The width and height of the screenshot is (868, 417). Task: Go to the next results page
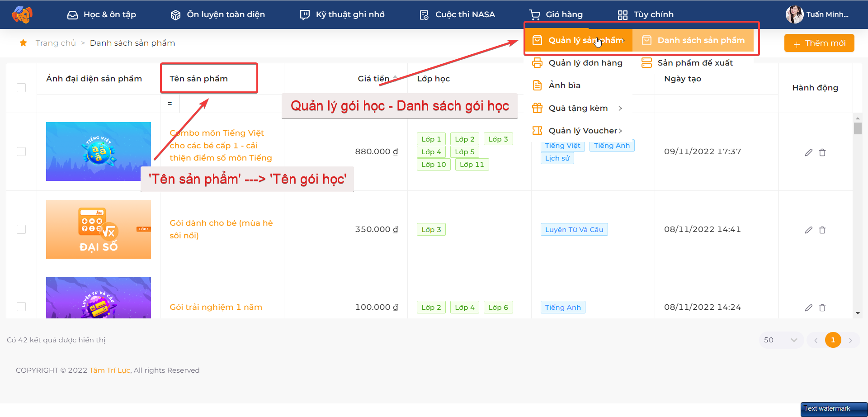(850, 341)
